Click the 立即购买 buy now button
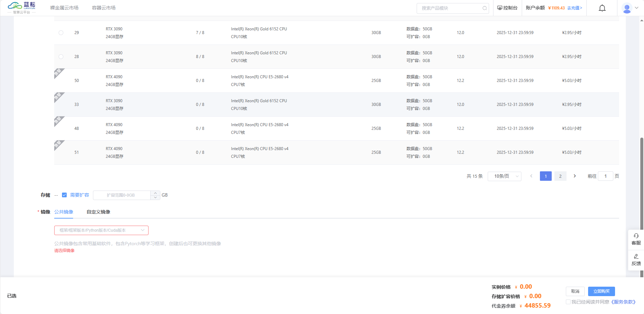Screen dimensions: 644x314 [x=602, y=291]
